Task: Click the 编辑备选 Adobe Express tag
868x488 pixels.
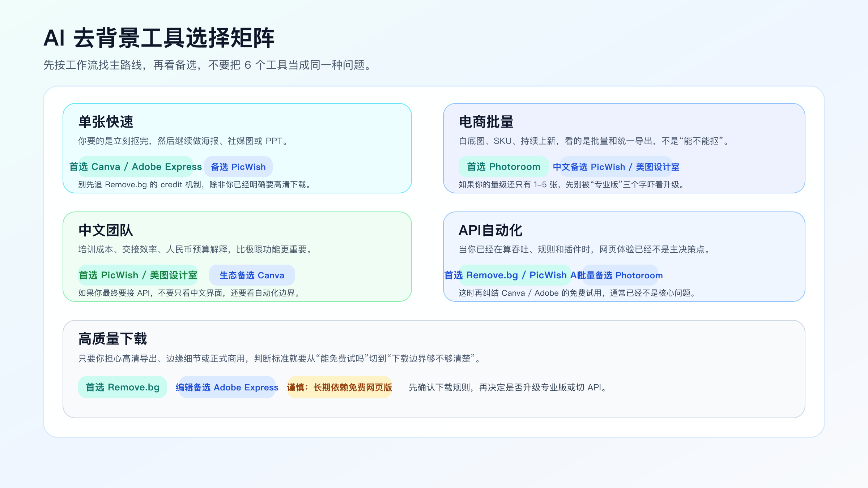Action: (x=227, y=387)
